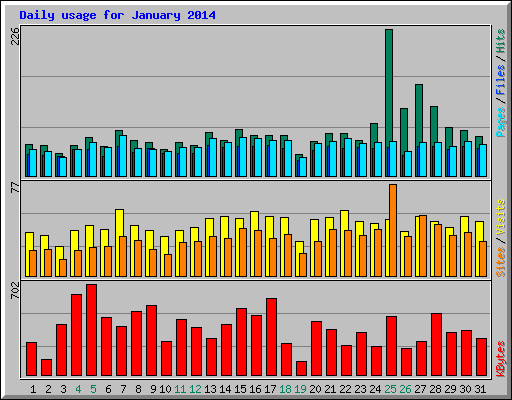This screenshot has width=512, height=400.
Task: Click the cyan Pages bar for day 7
Action: click(x=123, y=156)
